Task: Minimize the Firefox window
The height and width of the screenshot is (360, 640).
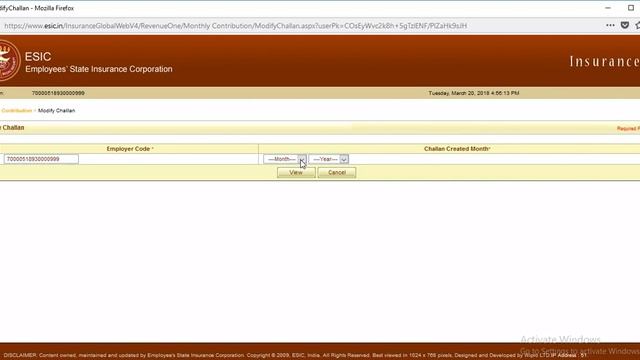Action: tap(608, 8)
